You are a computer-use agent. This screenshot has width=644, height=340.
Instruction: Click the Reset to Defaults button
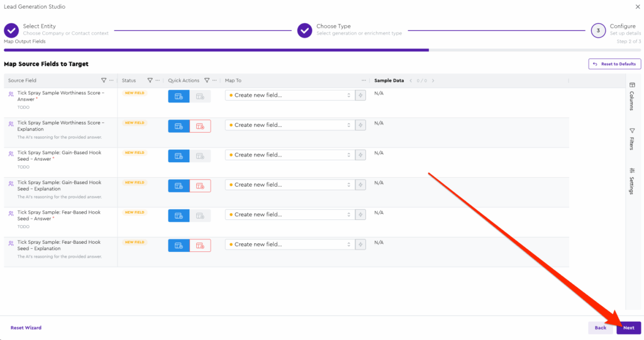coord(614,64)
